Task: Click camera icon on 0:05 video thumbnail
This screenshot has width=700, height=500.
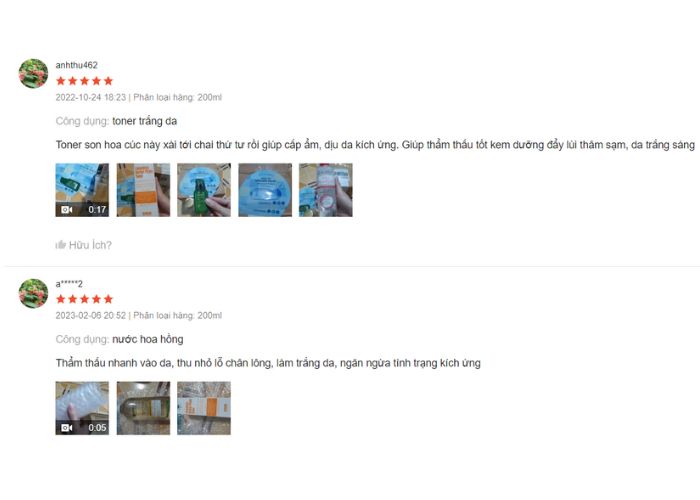Action: coord(67,428)
